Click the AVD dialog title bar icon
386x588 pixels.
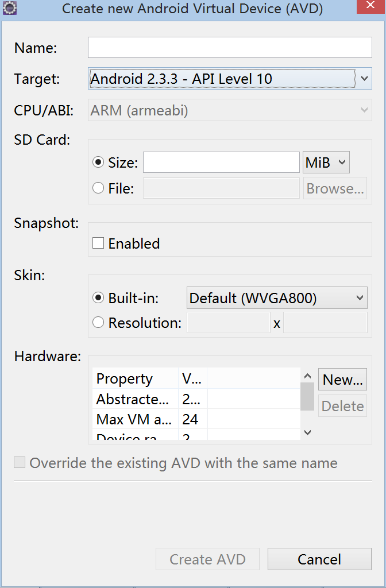[9, 8]
